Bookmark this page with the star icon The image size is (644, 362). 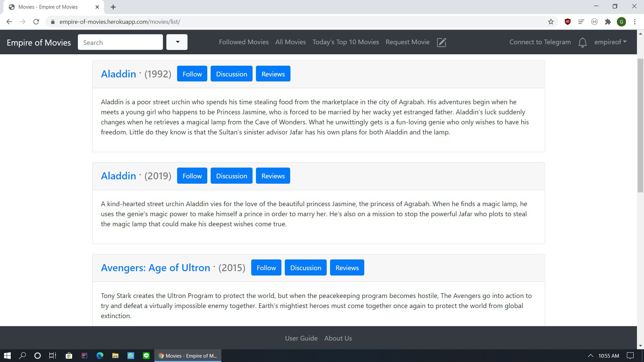point(551,22)
